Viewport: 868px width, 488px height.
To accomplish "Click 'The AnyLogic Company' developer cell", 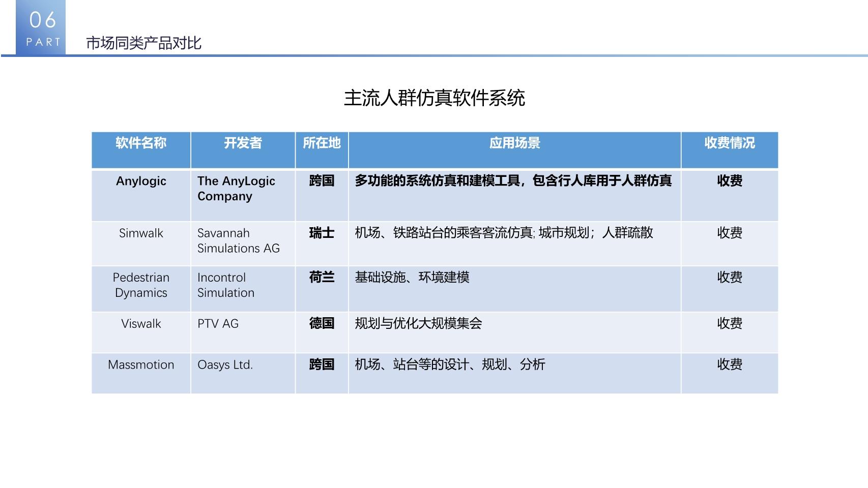I will (x=243, y=195).
